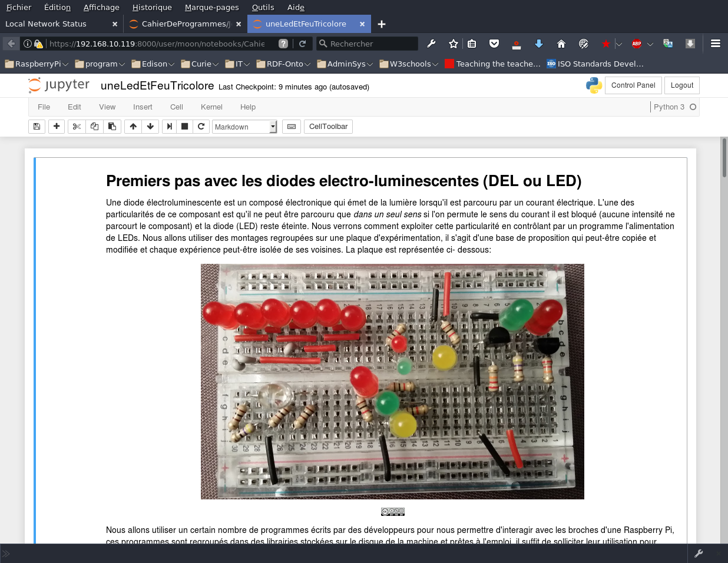728x563 pixels.
Task: Click inside the Rechercher search field
Action: click(x=365, y=44)
